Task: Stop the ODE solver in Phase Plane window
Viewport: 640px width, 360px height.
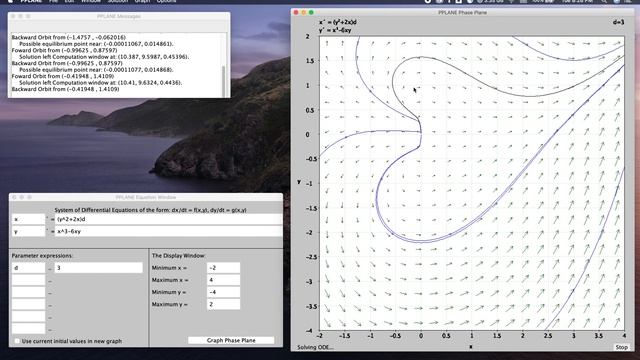Action: (x=621, y=347)
